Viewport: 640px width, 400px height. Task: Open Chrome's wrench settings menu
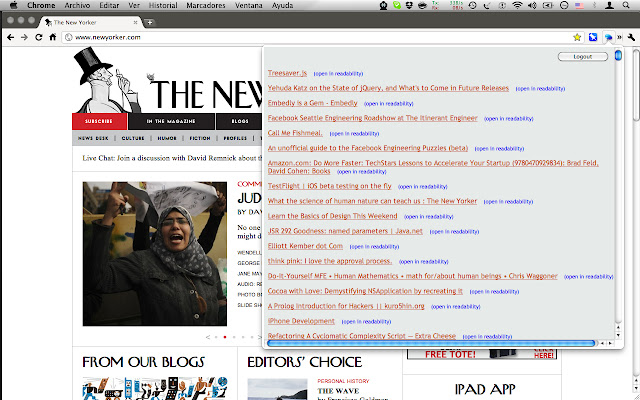[631, 37]
